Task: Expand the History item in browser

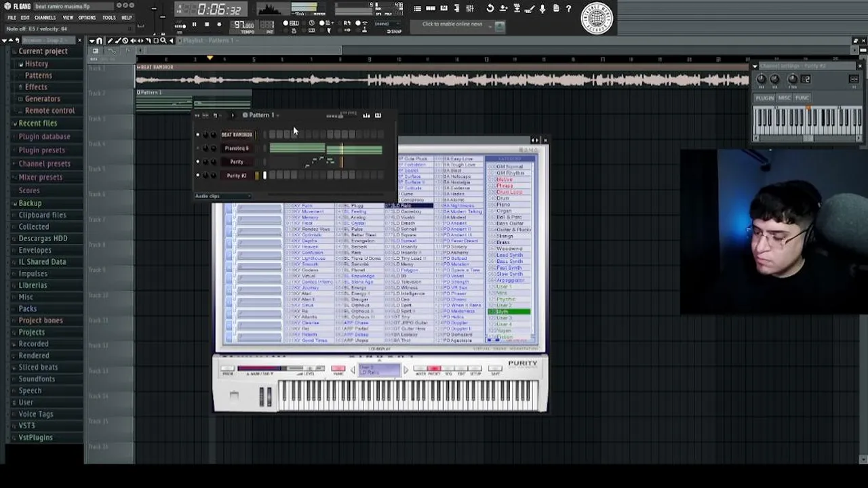Action: click(x=37, y=64)
